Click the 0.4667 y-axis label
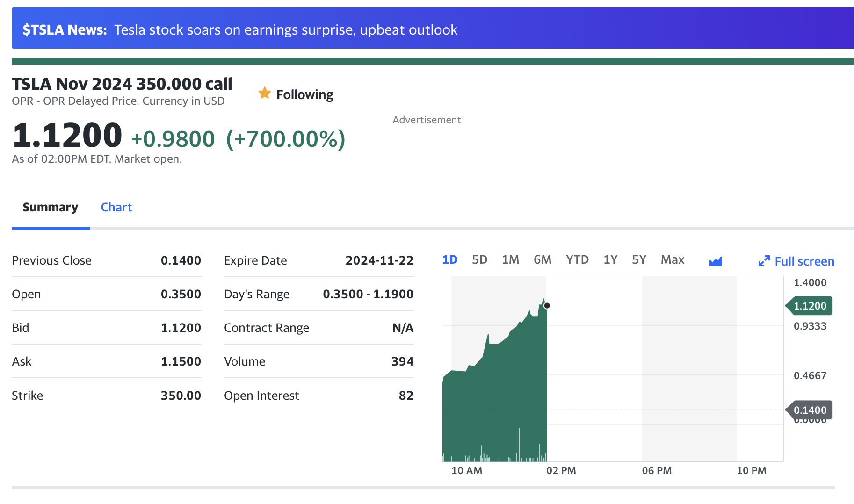Screen dimensions: 854x504 [x=810, y=375]
